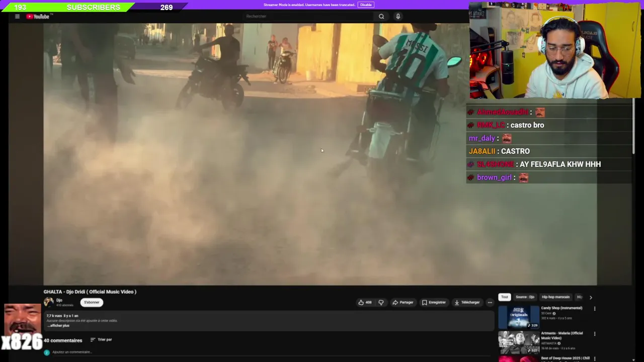Activate voice search microphone icon
Screen dimensions: 644x362
pos(398,17)
